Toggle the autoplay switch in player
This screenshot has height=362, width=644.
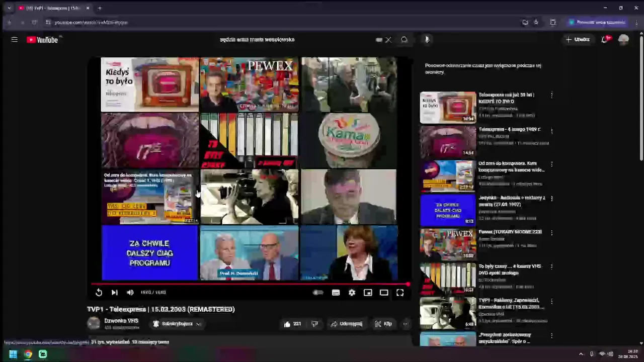pyautogui.click(x=318, y=293)
